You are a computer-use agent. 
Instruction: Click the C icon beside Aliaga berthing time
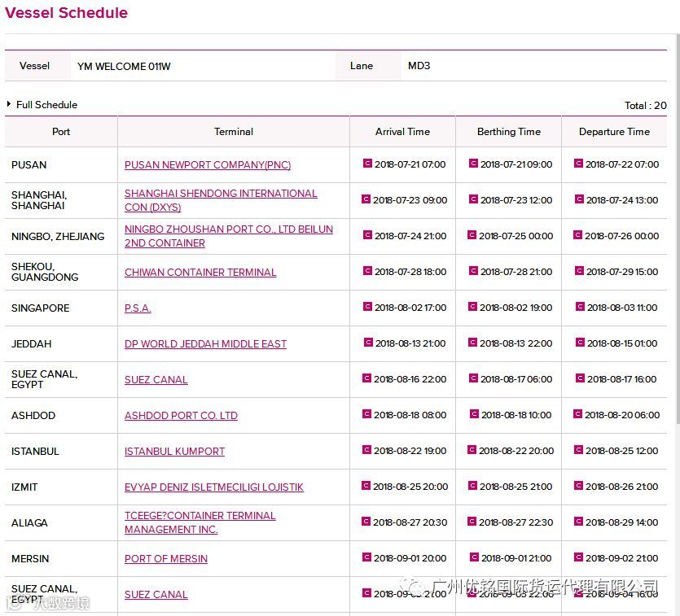click(472, 522)
